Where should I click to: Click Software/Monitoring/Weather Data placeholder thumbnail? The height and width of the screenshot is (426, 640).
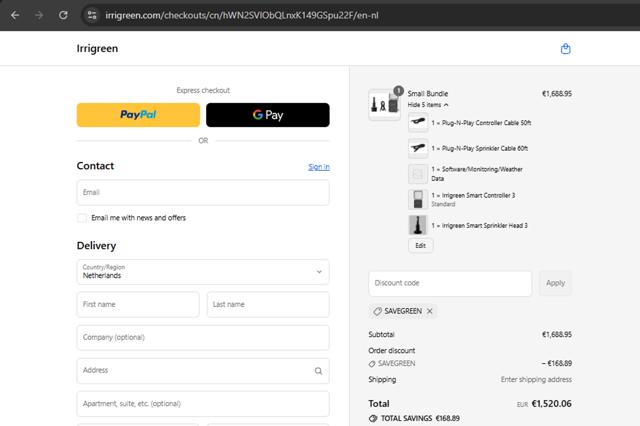[x=418, y=174]
